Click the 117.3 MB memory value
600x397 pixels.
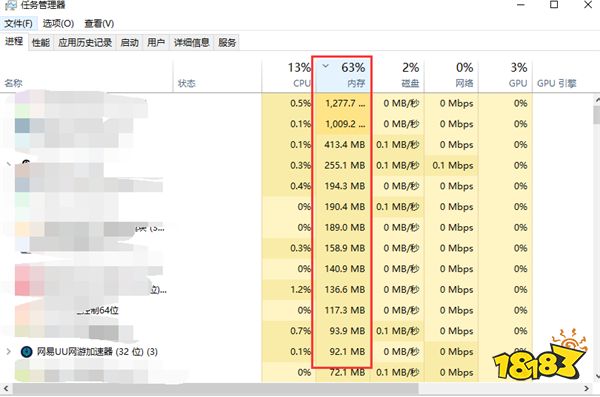click(345, 310)
